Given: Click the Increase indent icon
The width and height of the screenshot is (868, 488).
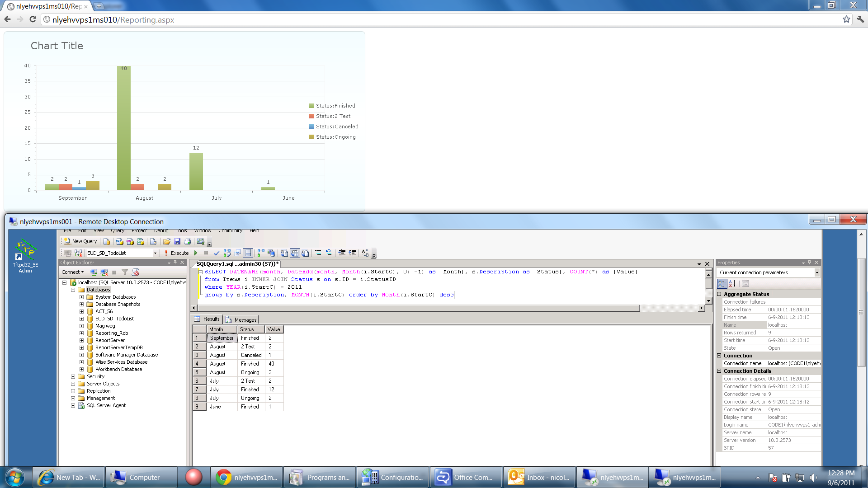Looking at the screenshot, I should coord(353,253).
